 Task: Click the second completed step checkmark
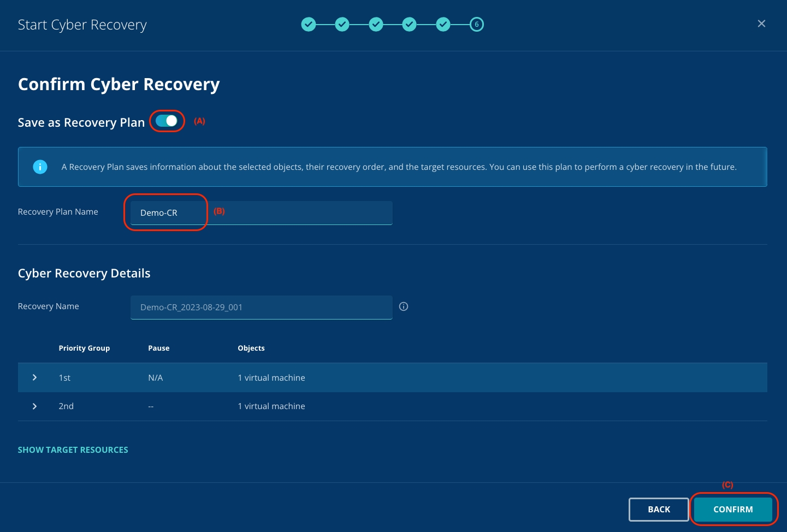tap(342, 25)
